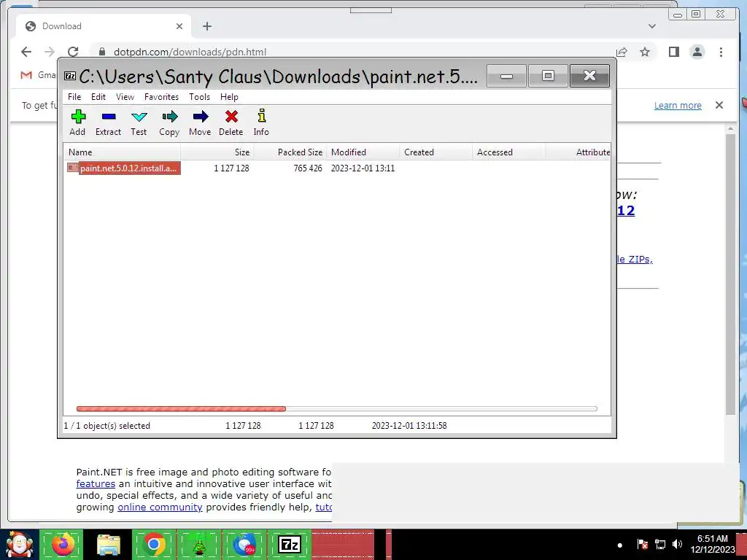Open the Favorites menu

click(161, 97)
